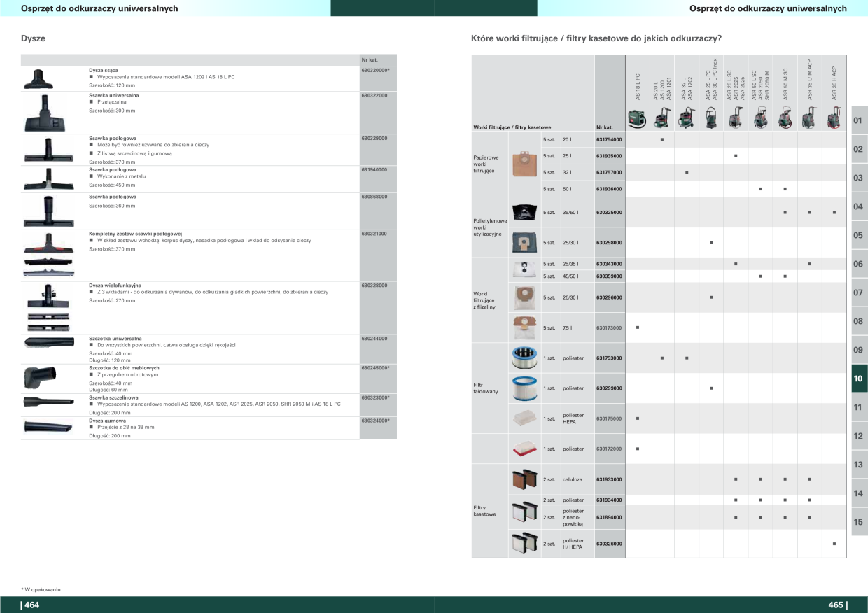Click catalog number 631940000
The height and width of the screenshot is (613, 868).
[x=374, y=169]
